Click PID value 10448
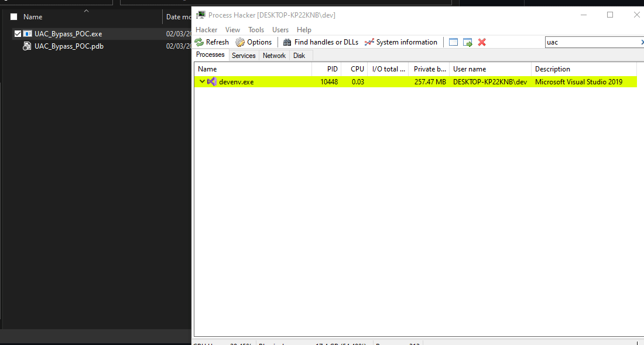 click(329, 82)
